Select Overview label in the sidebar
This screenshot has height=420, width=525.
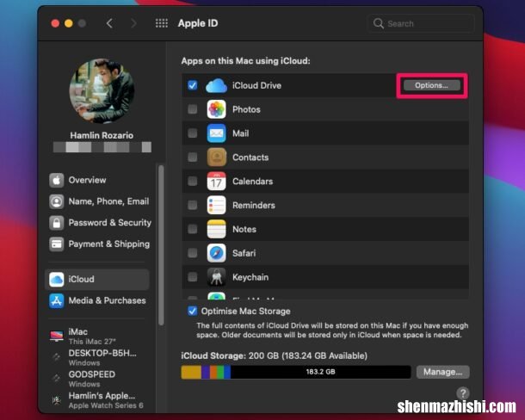[87, 180]
